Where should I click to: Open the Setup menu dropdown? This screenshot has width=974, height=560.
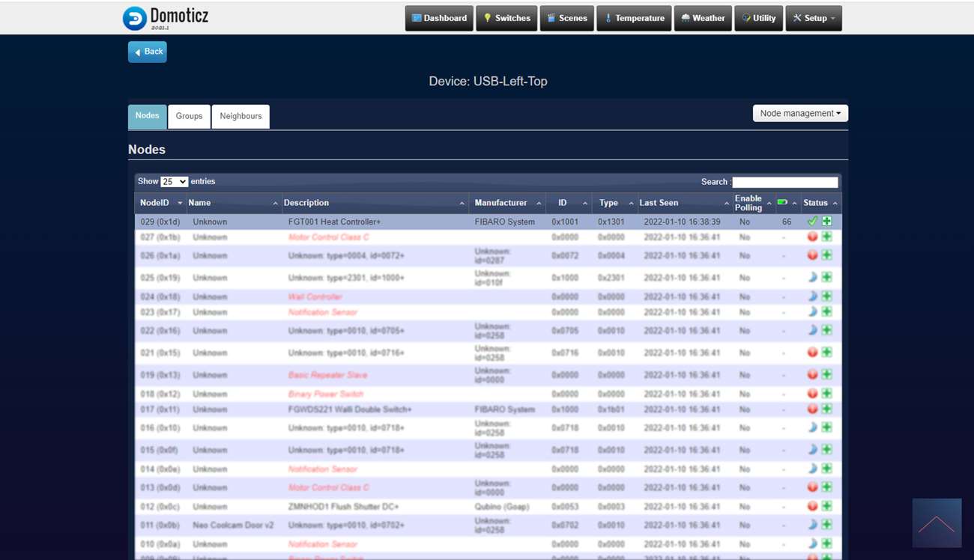click(x=814, y=19)
